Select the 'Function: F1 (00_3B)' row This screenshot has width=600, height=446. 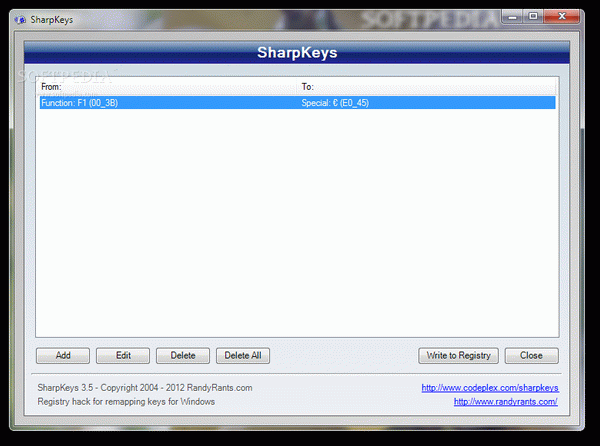coord(297,103)
